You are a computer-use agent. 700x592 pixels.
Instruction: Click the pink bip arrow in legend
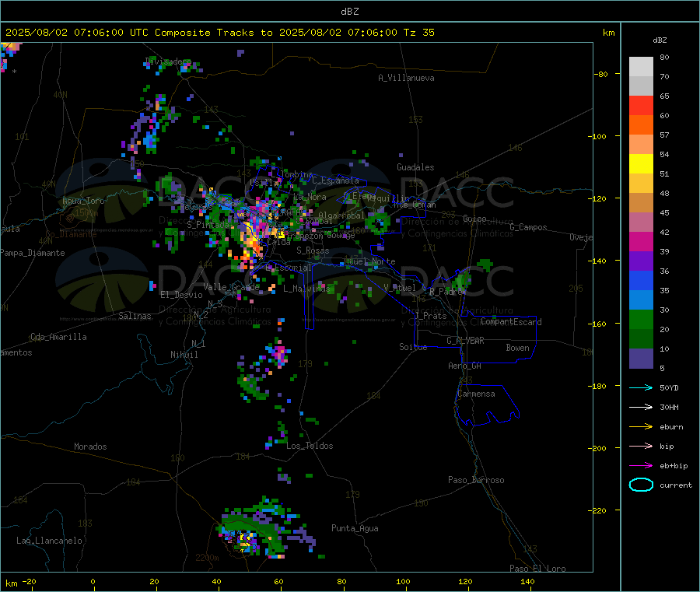coord(641,446)
